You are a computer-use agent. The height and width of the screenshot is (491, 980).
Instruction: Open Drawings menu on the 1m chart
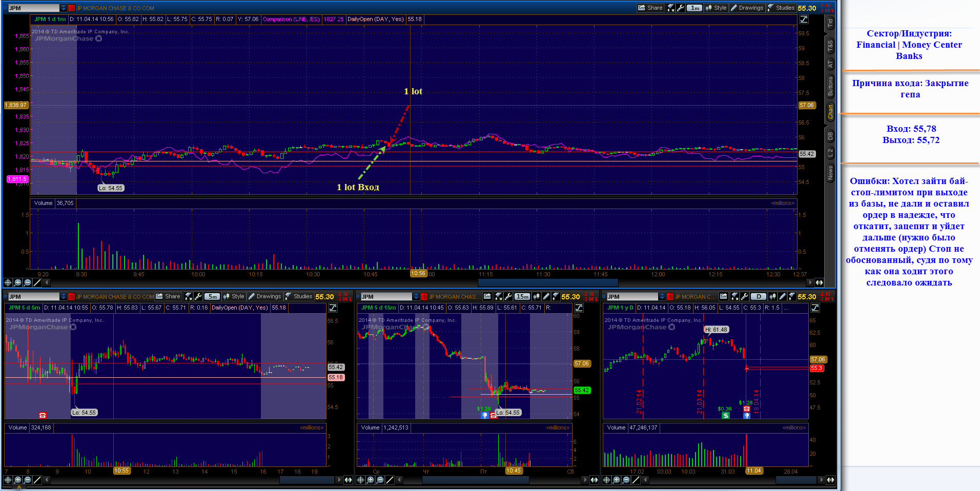coord(747,8)
